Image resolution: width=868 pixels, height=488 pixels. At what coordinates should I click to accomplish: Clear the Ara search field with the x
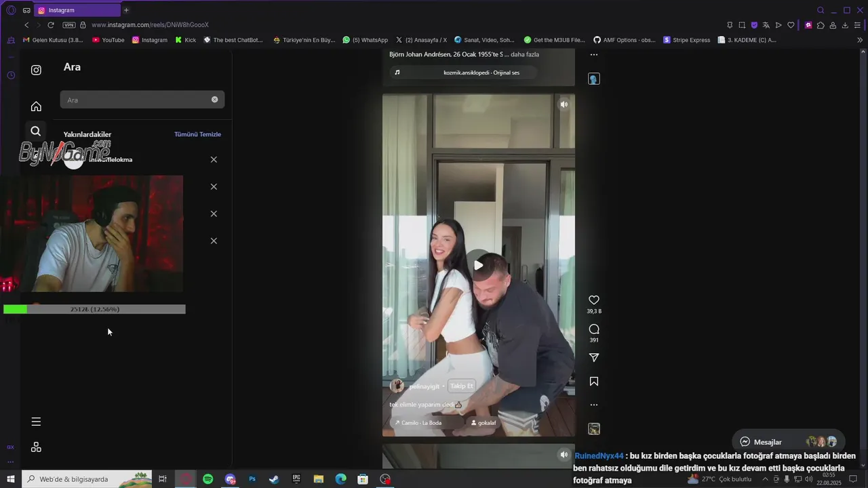pyautogui.click(x=214, y=100)
